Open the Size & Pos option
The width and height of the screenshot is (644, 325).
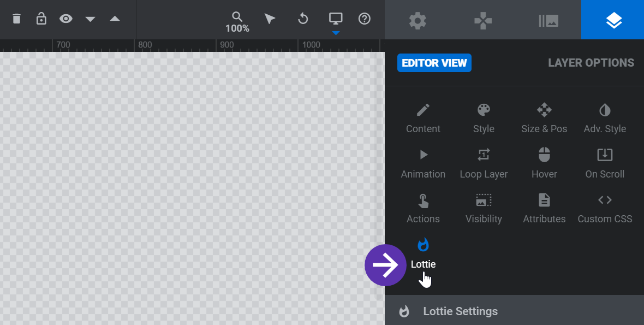pos(544,119)
